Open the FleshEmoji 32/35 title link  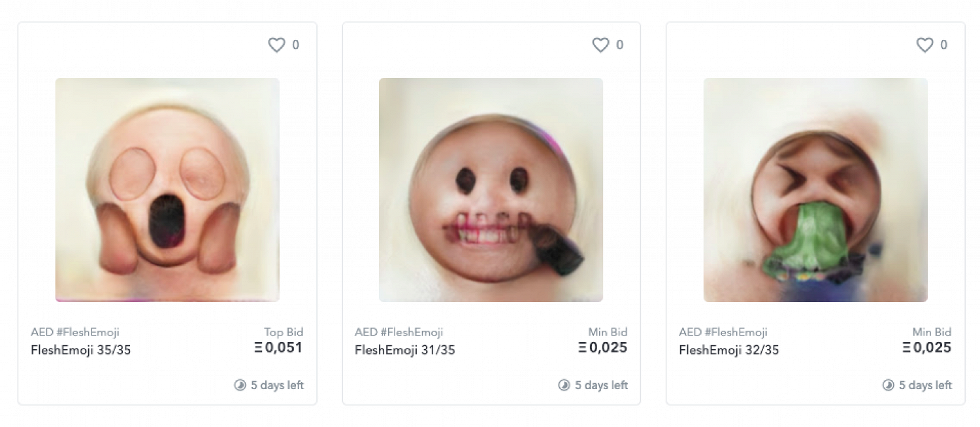[x=728, y=350]
